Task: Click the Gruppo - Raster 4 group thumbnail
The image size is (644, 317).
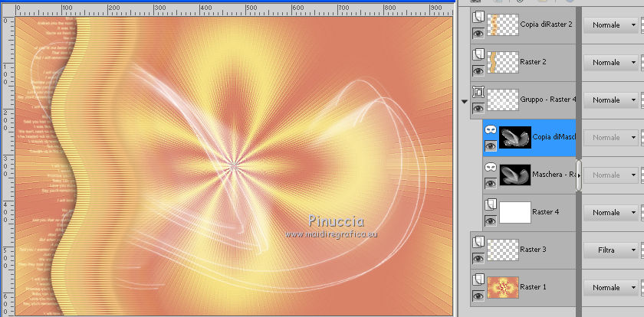Action: (503, 100)
